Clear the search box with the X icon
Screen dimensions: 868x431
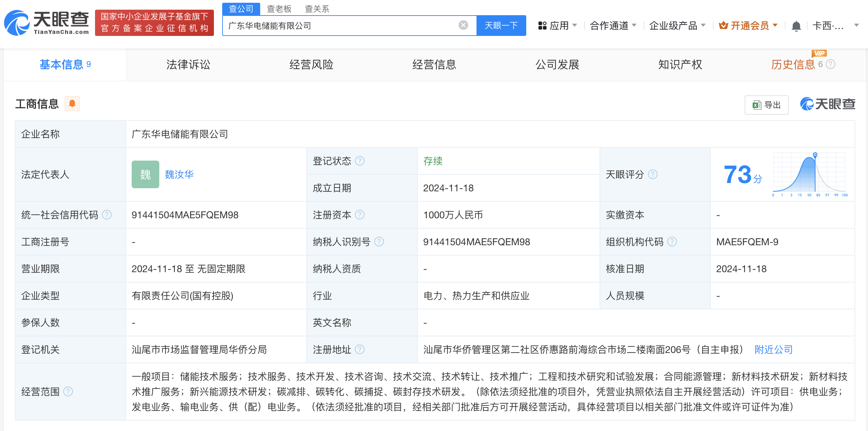pyautogui.click(x=463, y=25)
